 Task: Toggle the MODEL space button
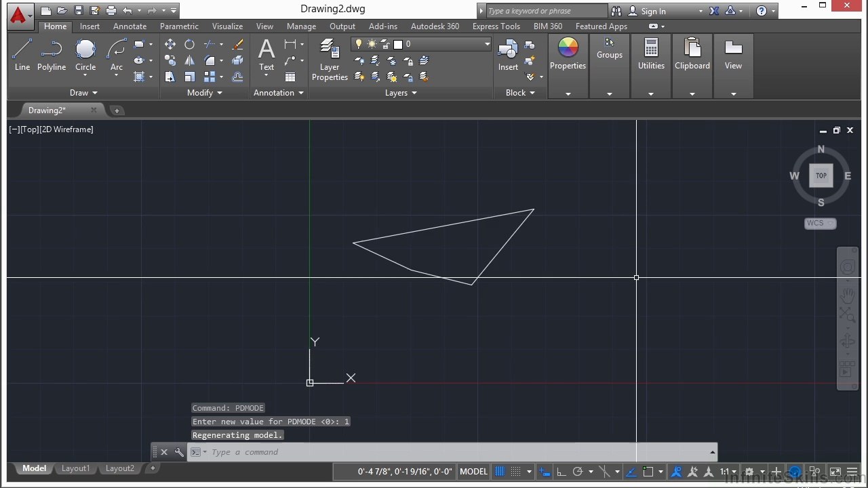(x=473, y=472)
